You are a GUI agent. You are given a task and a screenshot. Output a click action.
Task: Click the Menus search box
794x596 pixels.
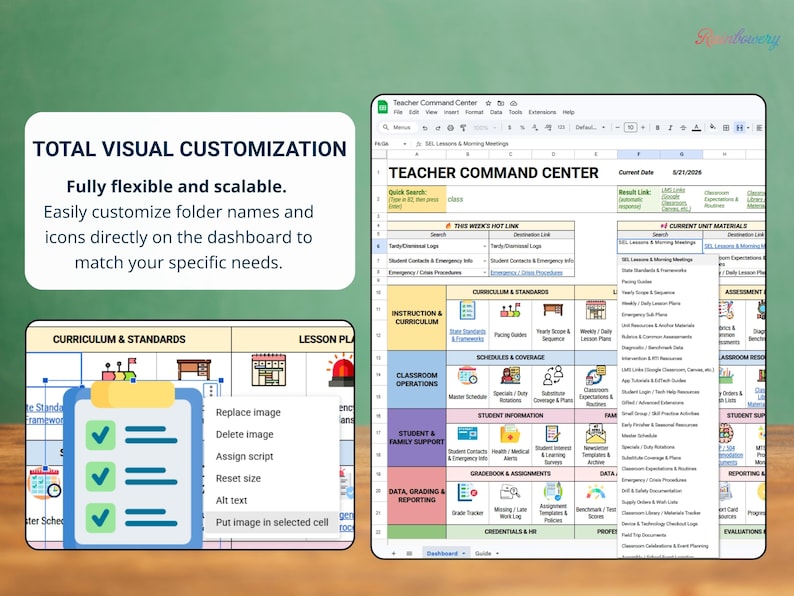398,128
